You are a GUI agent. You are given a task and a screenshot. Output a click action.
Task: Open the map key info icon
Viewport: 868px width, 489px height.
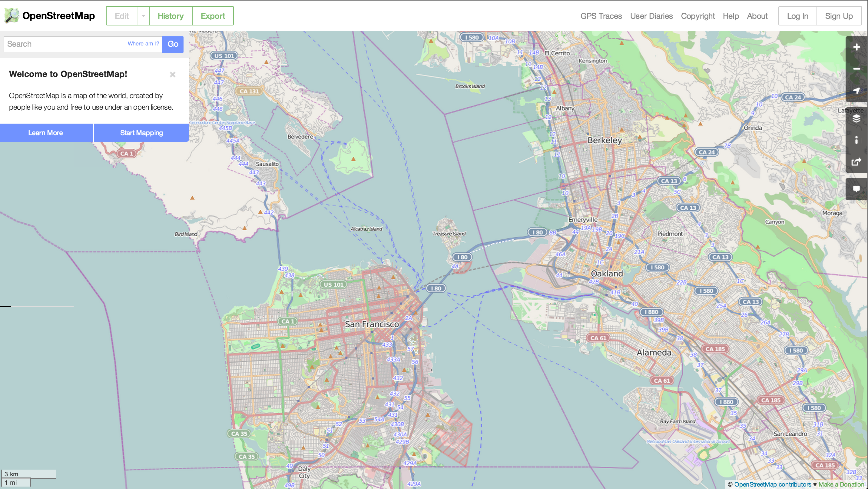coord(856,140)
